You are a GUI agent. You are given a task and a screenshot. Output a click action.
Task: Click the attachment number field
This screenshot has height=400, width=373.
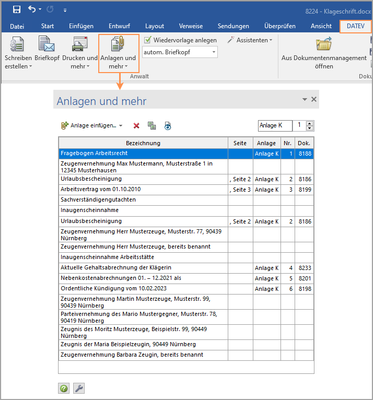(299, 126)
